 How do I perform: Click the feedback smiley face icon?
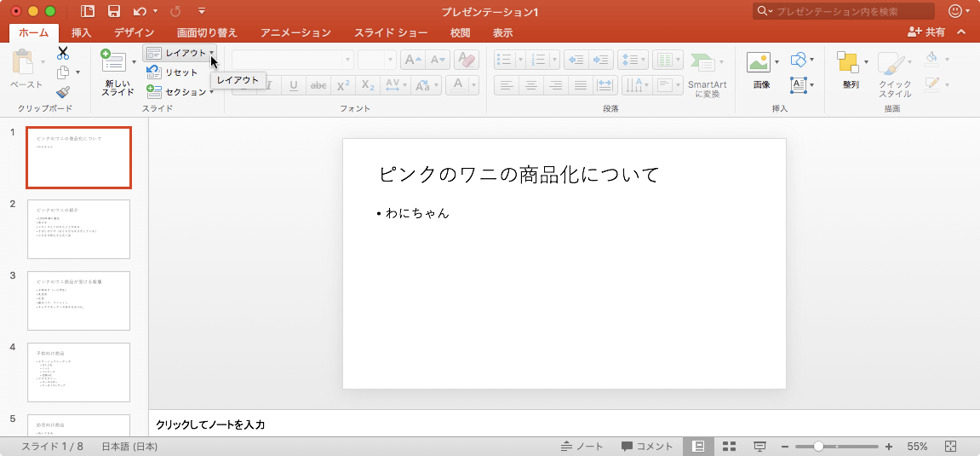click(x=956, y=11)
